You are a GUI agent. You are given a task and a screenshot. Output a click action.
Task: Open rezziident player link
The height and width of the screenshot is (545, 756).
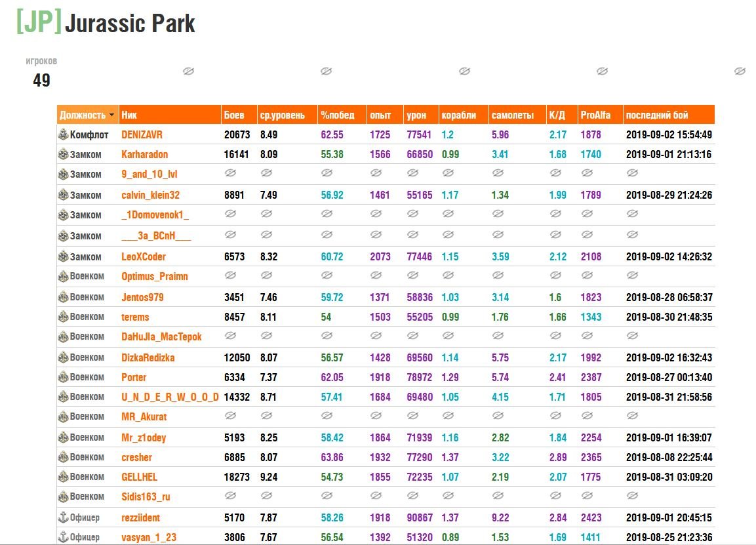tap(141, 517)
